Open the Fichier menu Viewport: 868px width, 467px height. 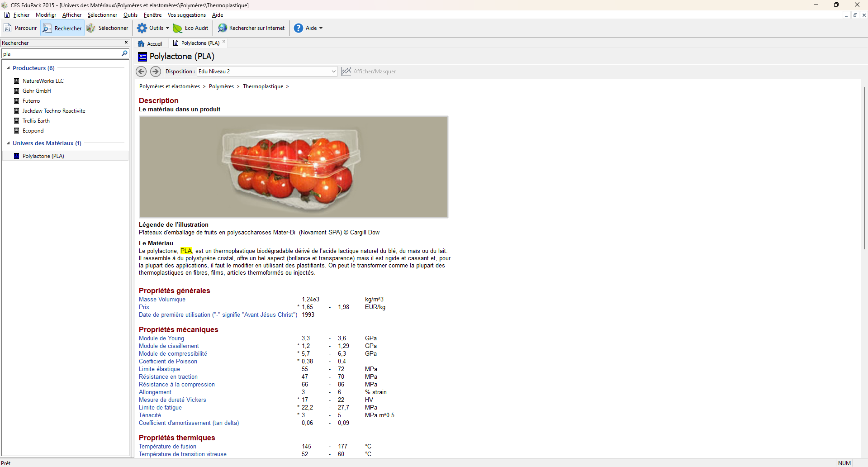21,15
